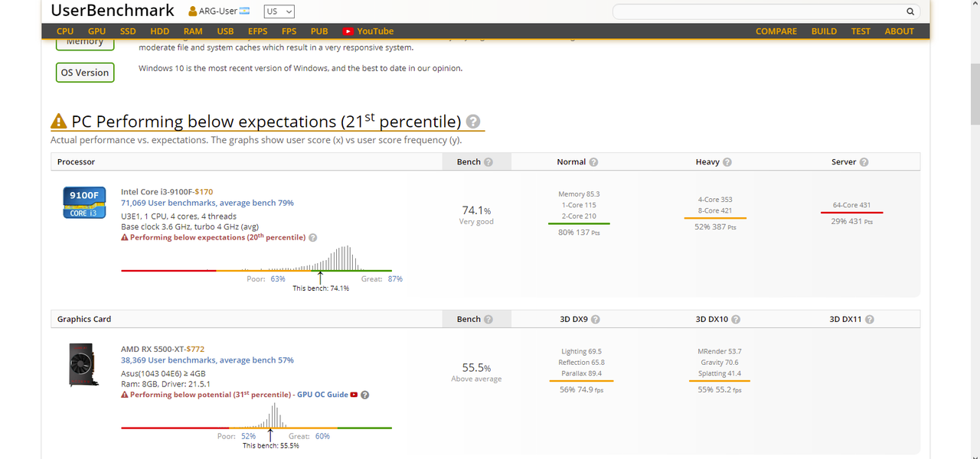Click help icon next to Graphics Card Bench
Screen dimensions: 980x459
pyautogui.click(x=488, y=319)
